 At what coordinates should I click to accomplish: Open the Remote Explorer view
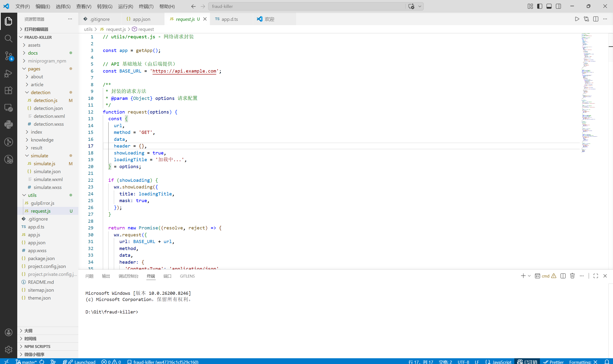8,108
